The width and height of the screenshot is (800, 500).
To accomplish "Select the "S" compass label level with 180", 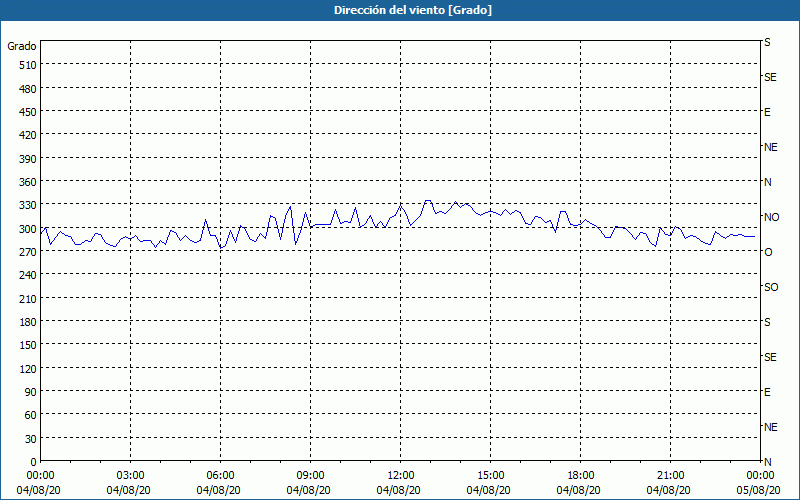I will click(767, 322).
